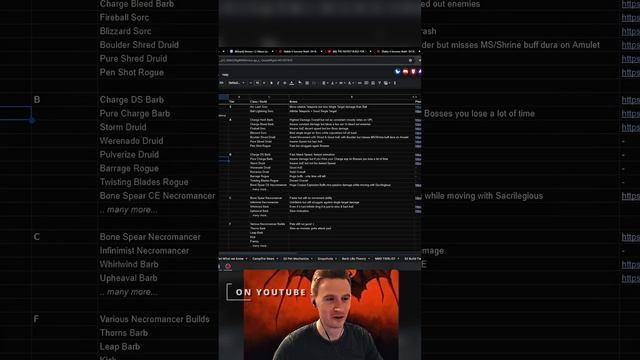Image resolution: width=640 pixels, height=360 pixels.
Task: Open the Help menu
Action: tap(225, 75)
